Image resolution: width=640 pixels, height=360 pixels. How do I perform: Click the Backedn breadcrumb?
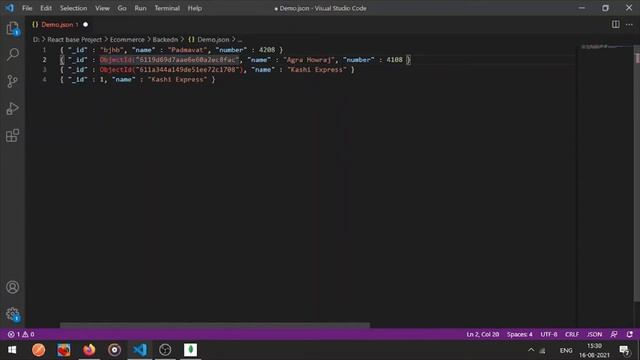click(165, 40)
